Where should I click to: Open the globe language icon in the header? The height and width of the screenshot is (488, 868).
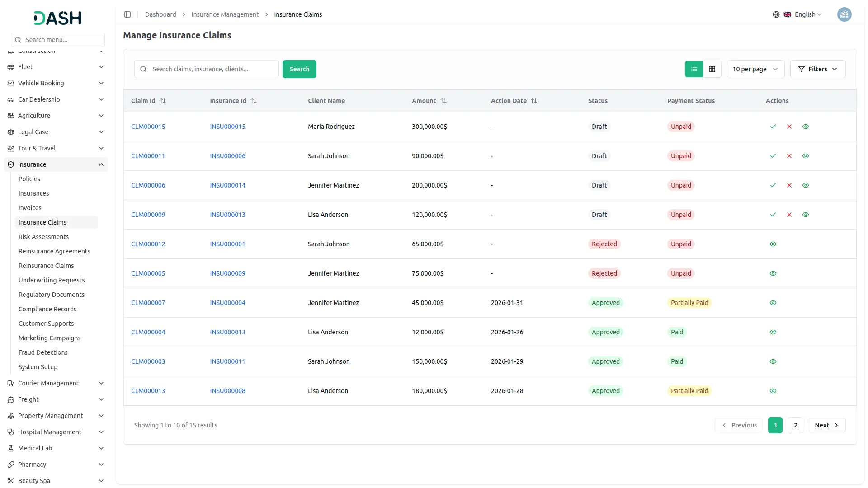coord(776,14)
